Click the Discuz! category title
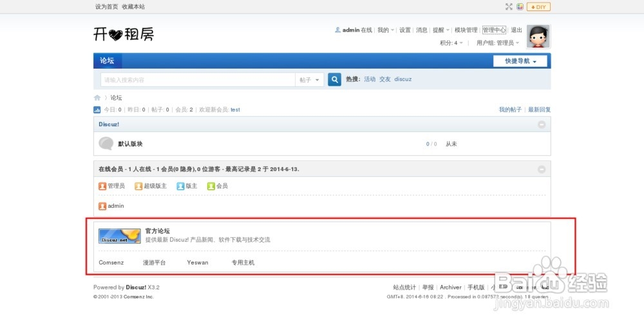Viewport: 644px width, 325px height. click(109, 124)
